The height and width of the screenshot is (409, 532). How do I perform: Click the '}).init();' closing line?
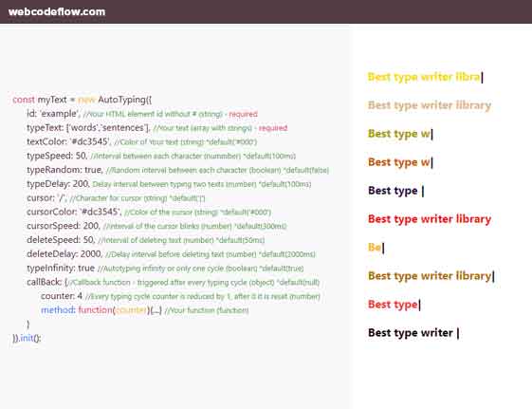pos(27,338)
